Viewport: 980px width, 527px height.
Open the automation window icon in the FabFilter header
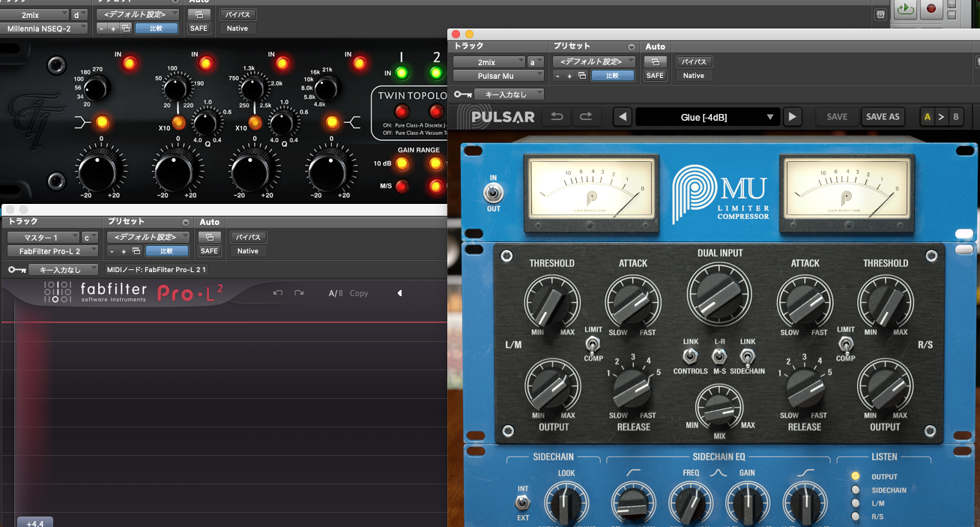click(209, 237)
